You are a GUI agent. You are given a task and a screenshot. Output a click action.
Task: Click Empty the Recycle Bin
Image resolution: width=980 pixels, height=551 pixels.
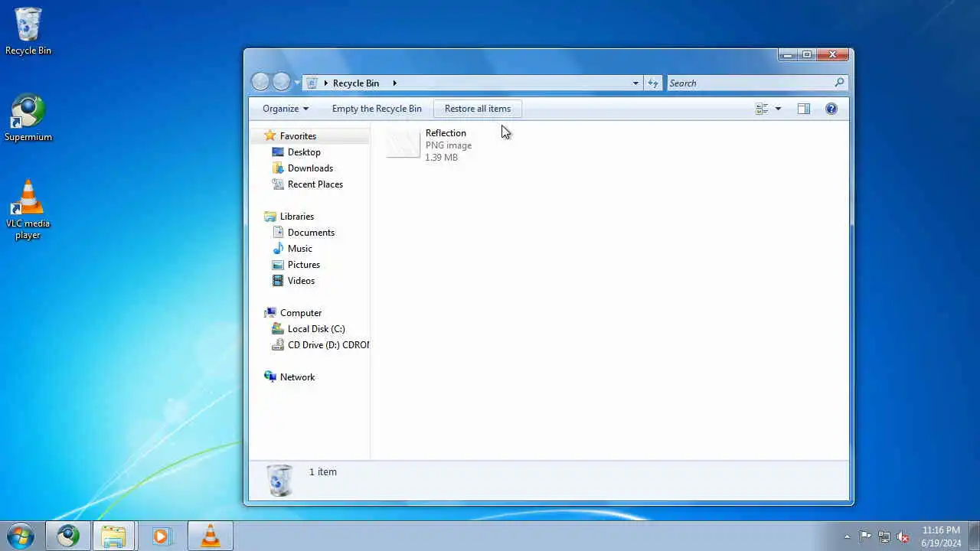[377, 109]
